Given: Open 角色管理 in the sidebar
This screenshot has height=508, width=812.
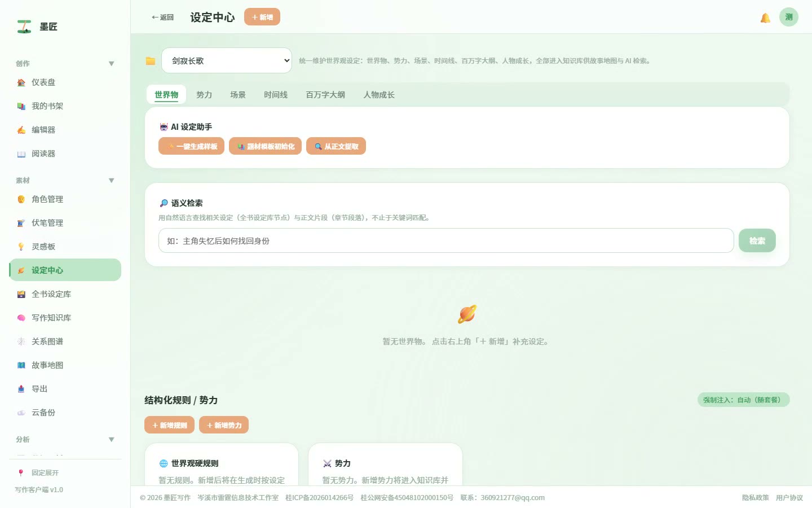Looking at the screenshot, I should pyautogui.click(x=65, y=199).
